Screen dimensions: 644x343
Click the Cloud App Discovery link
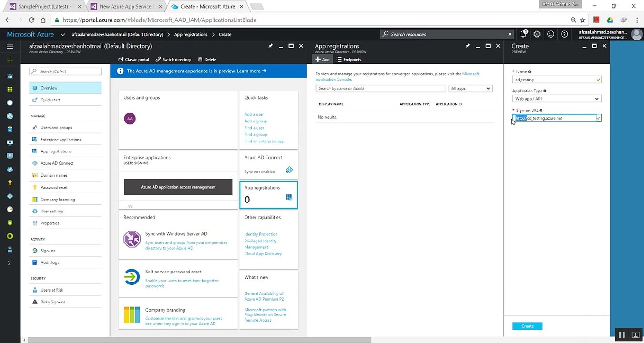tap(263, 254)
